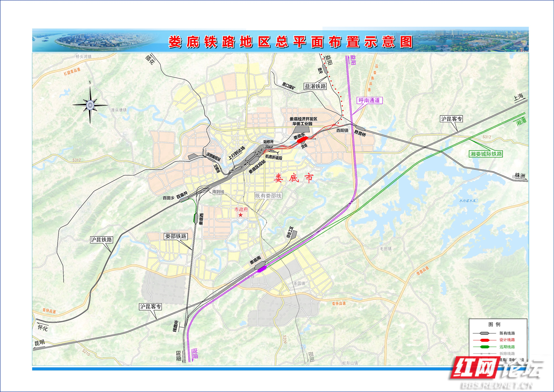Click the 上海 direction label
This screenshot has width=554, height=392.
pyautogui.click(x=518, y=97)
